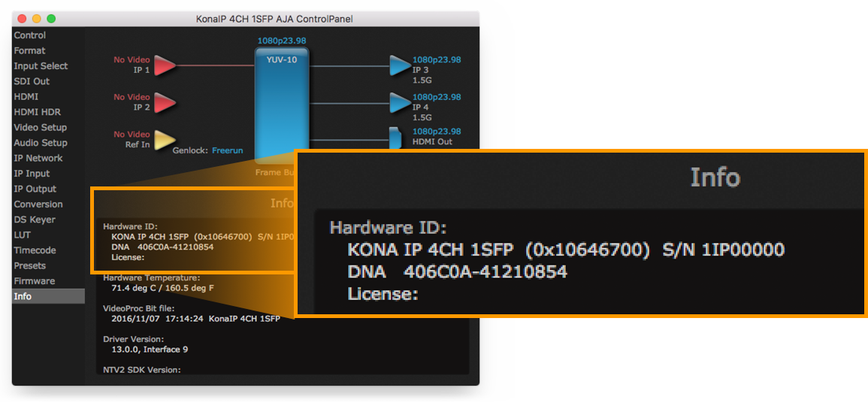Click the yellow Ref In triangle icon

pos(165,140)
